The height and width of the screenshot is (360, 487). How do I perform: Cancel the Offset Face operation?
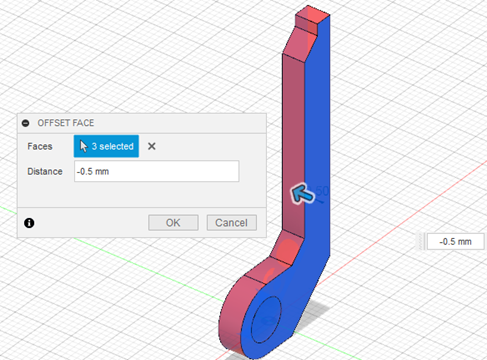pyautogui.click(x=232, y=223)
